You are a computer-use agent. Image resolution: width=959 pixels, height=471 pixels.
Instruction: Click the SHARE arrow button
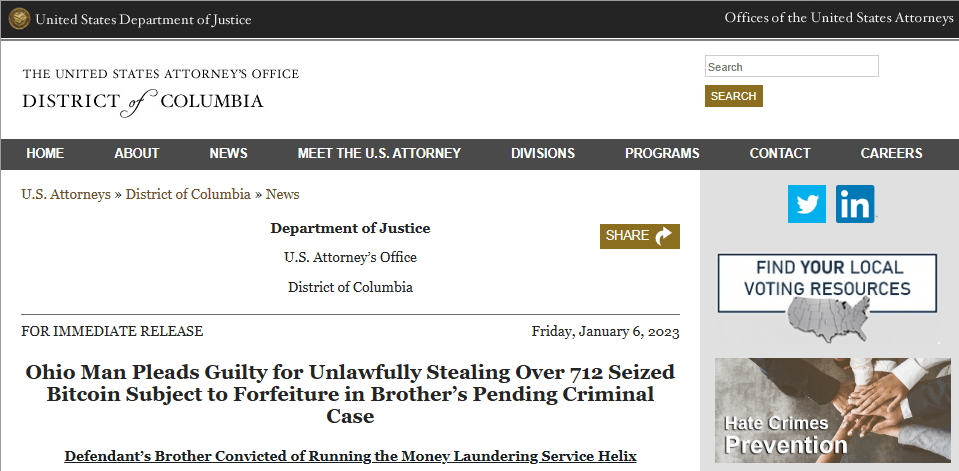640,236
